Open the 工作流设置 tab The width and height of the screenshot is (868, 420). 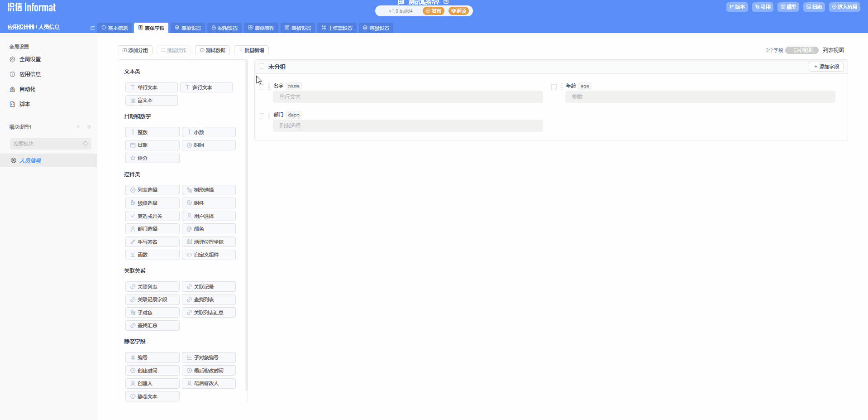(337, 28)
